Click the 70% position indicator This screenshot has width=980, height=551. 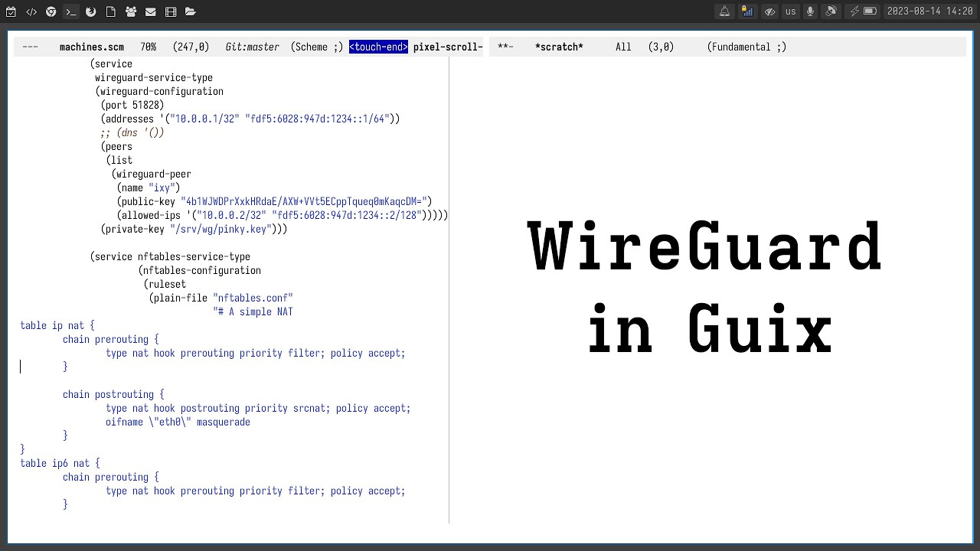point(149,47)
